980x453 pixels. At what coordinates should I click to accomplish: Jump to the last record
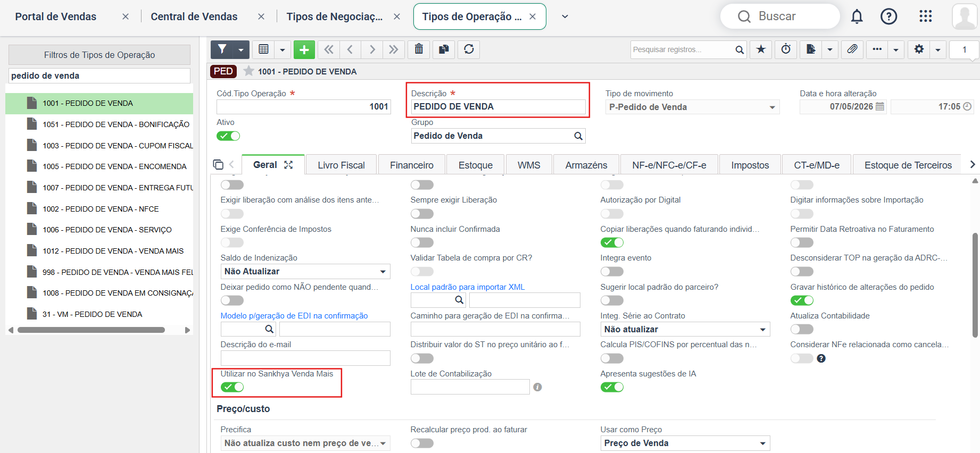393,49
